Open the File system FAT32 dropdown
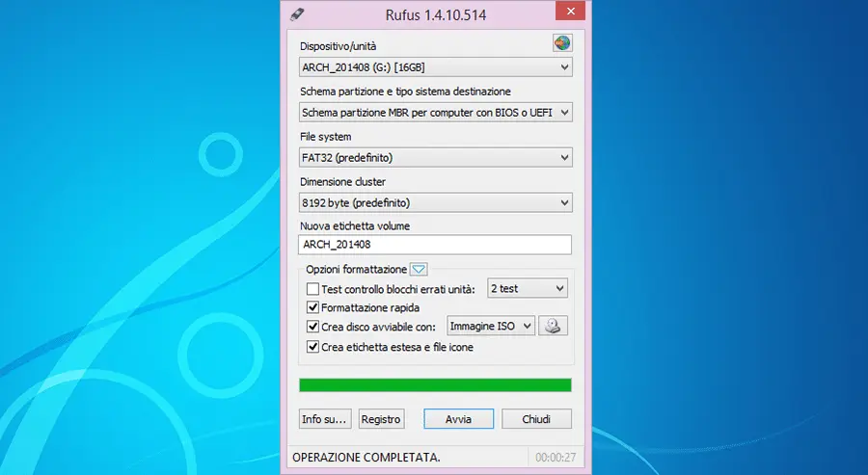868x475 pixels. [x=435, y=158]
